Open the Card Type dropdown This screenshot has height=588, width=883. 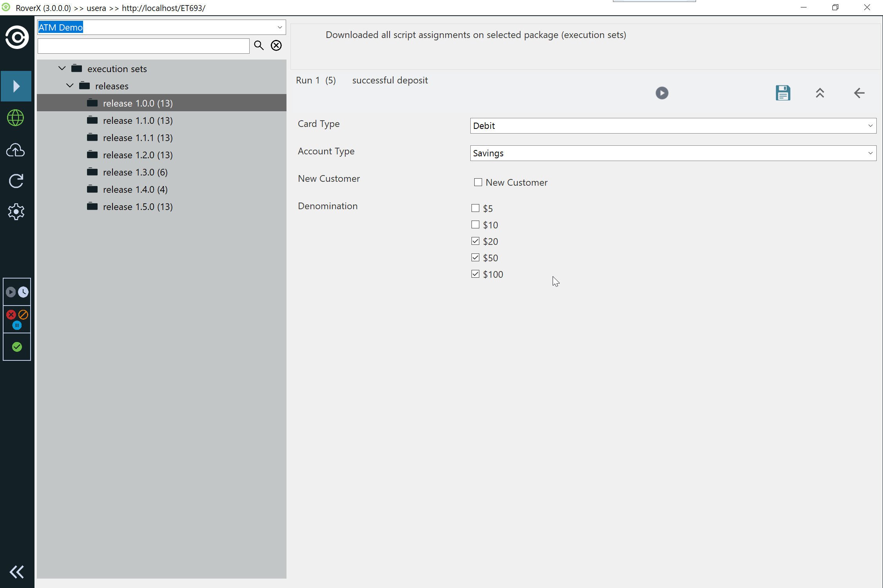tap(673, 126)
